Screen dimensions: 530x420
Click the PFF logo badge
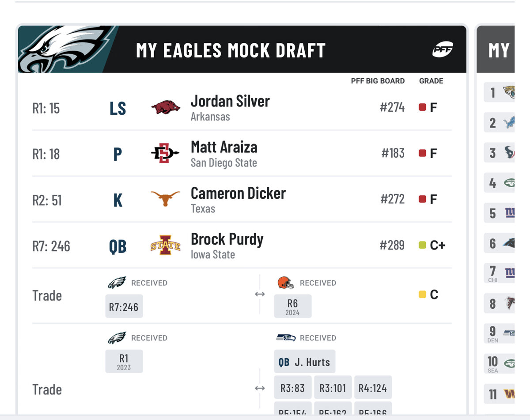pos(443,49)
